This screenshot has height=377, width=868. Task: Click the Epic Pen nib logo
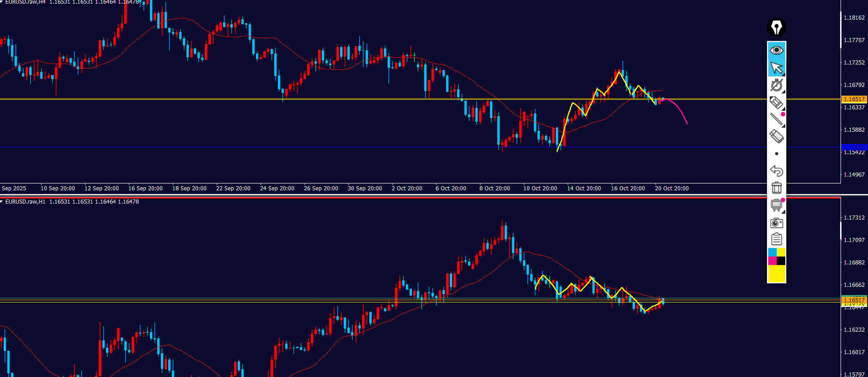(x=776, y=27)
